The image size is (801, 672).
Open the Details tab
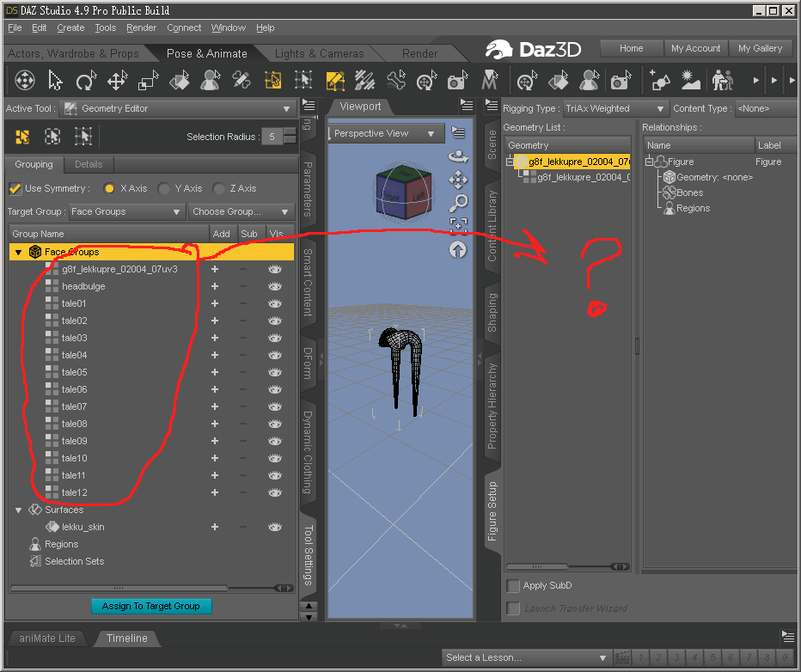tap(89, 164)
